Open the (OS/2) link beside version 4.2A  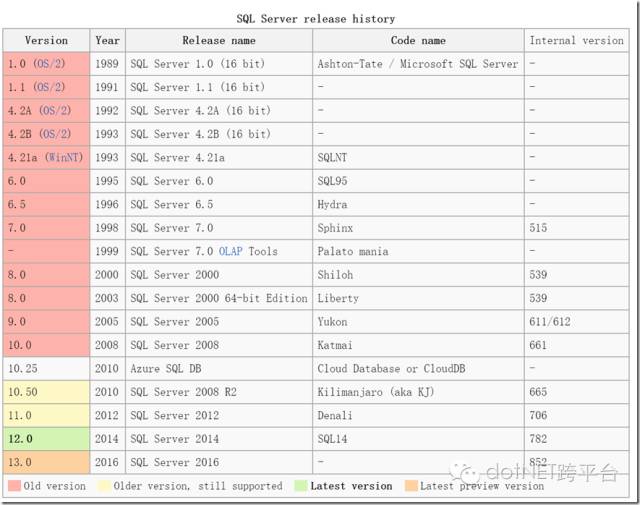point(55,110)
